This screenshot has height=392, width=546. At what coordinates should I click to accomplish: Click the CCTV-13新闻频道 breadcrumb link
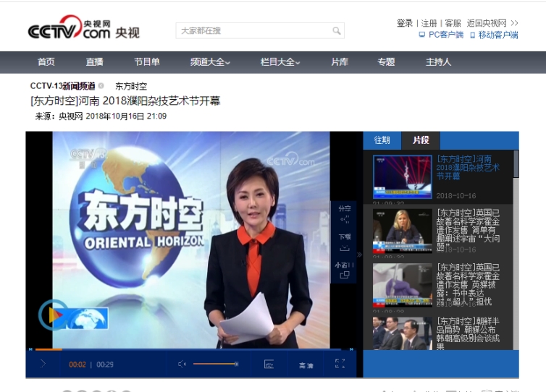click(x=63, y=85)
